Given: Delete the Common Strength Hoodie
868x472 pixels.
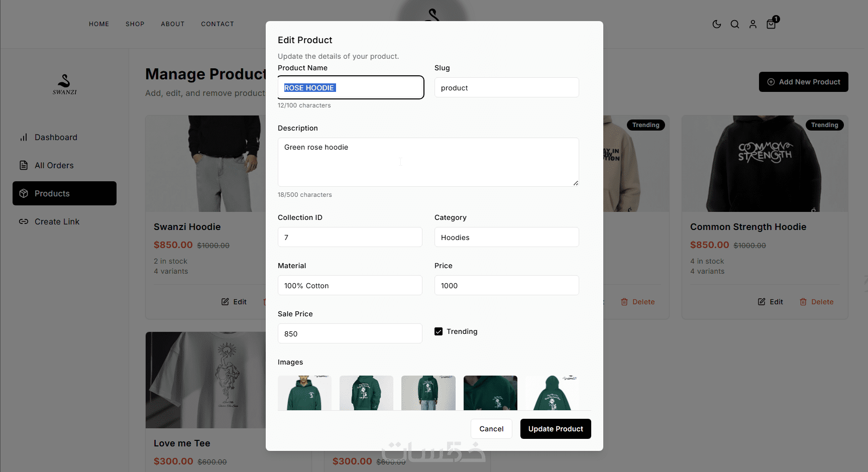Looking at the screenshot, I should 816,302.
